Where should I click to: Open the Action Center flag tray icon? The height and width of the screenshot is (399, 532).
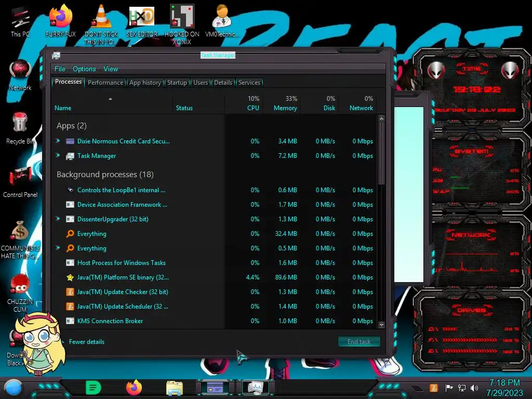[449, 388]
